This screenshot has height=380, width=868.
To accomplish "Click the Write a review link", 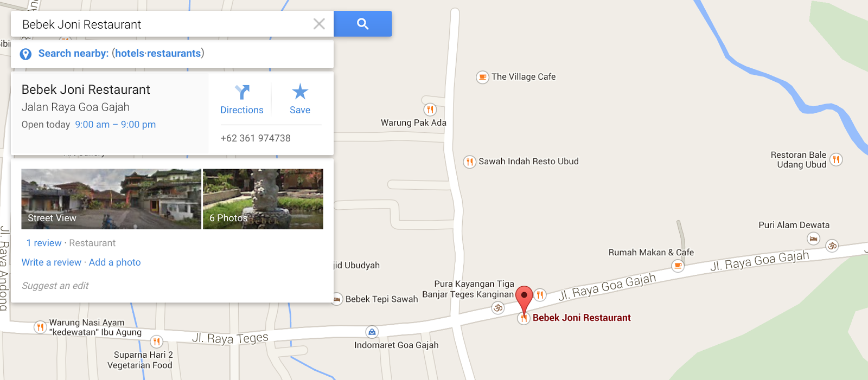I will [x=52, y=262].
